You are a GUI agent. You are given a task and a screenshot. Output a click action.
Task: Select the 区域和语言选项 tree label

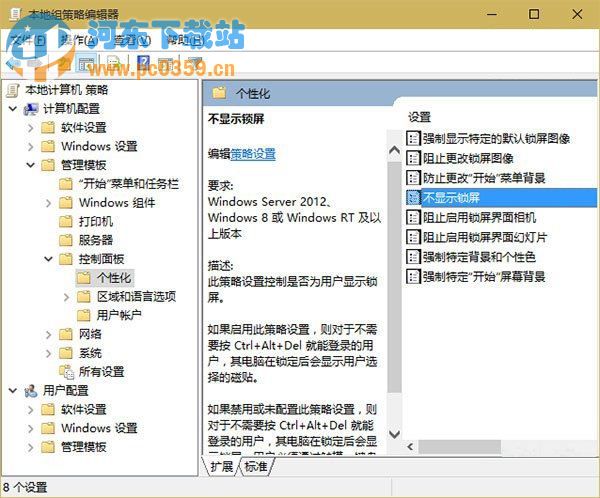136,297
